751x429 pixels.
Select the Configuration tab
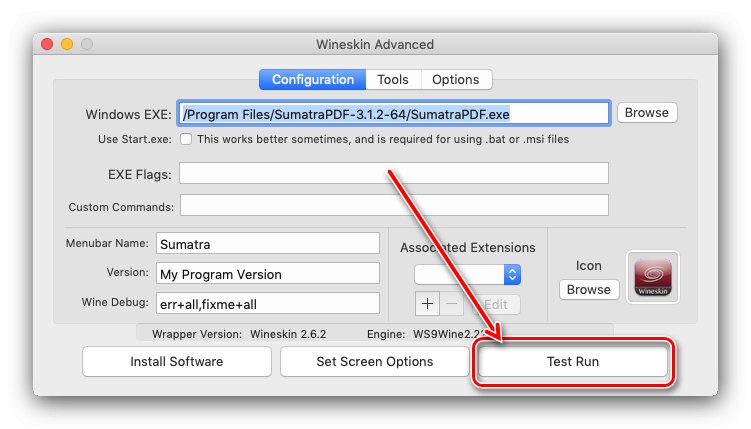(313, 79)
